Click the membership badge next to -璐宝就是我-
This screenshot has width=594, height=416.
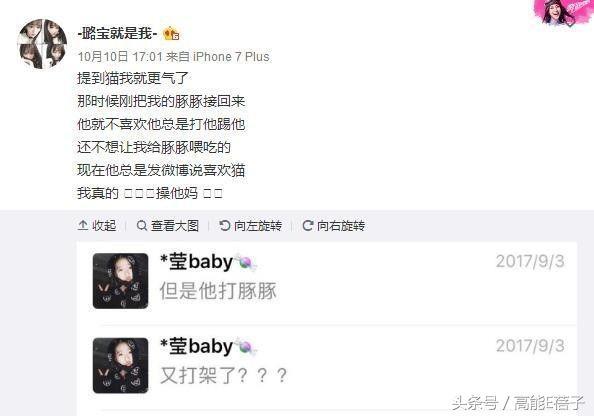pos(171,34)
